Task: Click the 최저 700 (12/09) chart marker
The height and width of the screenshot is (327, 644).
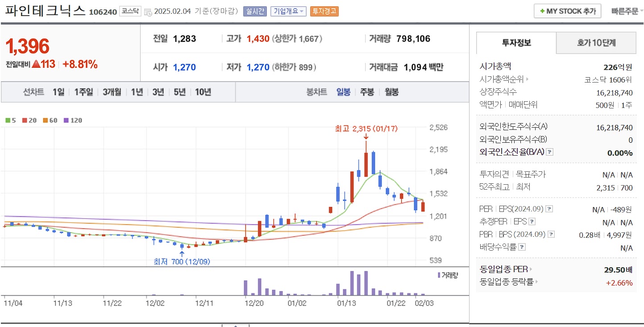Action: click(182, 261)
